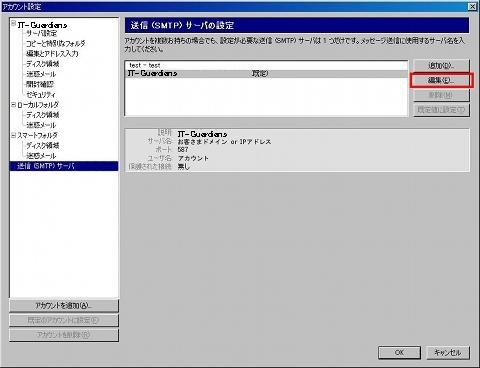This screenshot has height=368, width=480.
Task: Select 編集とアドレス入力 settings item
Action: 52,53
